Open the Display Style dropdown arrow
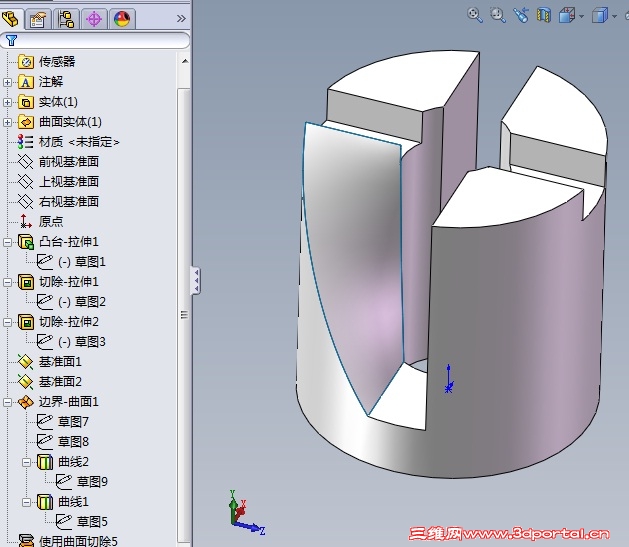 pyautogui.click(x=614, y=16)
